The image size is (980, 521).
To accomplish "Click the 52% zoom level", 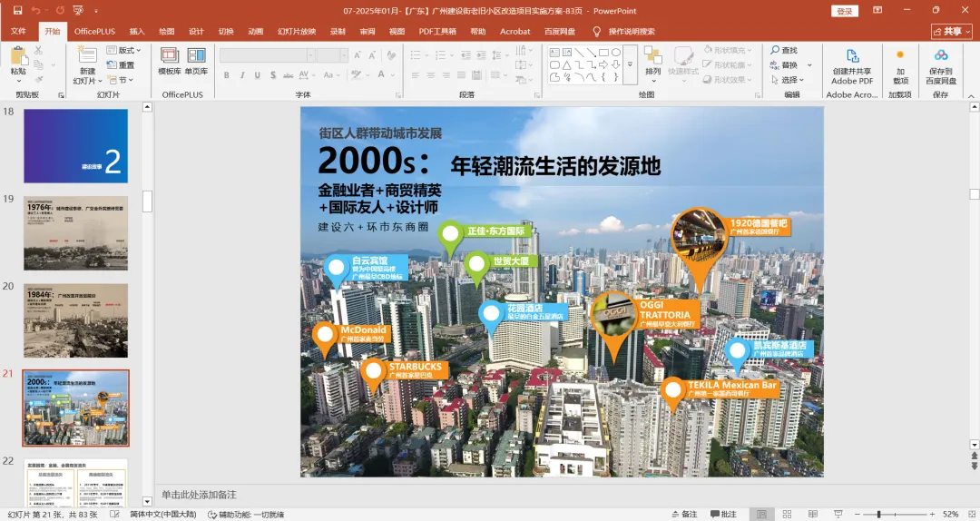I will [950, 514].
